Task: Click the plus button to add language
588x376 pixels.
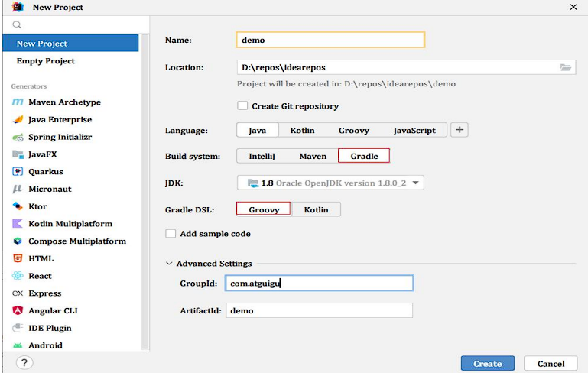Action: (x=460, y=130)
